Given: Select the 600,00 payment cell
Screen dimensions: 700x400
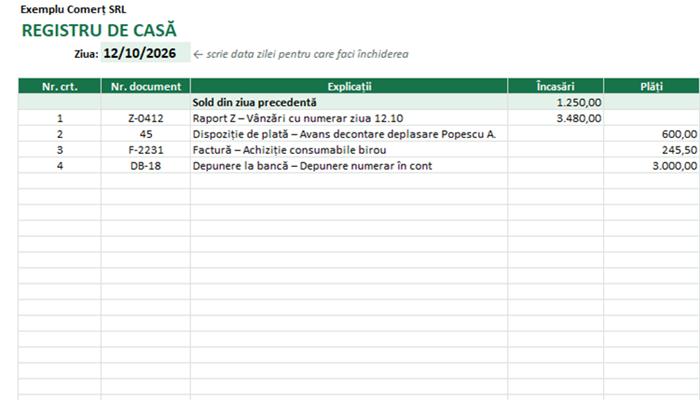Looking at the screenshot, I should (x=651, y=134).
